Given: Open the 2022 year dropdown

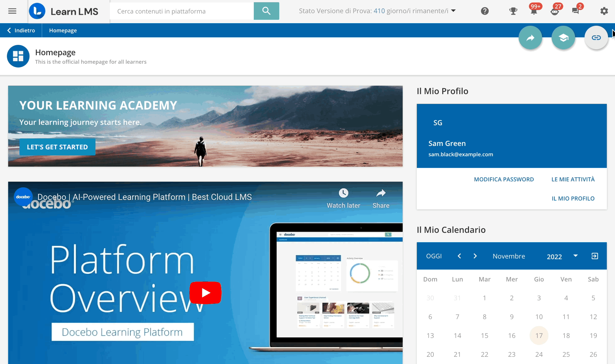Looking at the screenshot, I should (562, 256).
